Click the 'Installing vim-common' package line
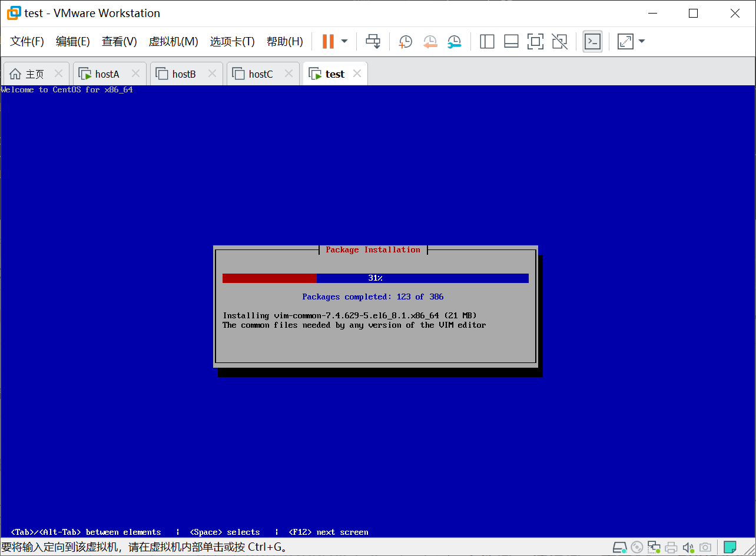Screen dimensions: 756x556 point(350,316)
